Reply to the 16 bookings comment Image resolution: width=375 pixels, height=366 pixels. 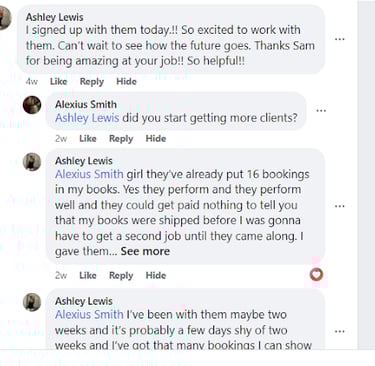pos(121,276)
